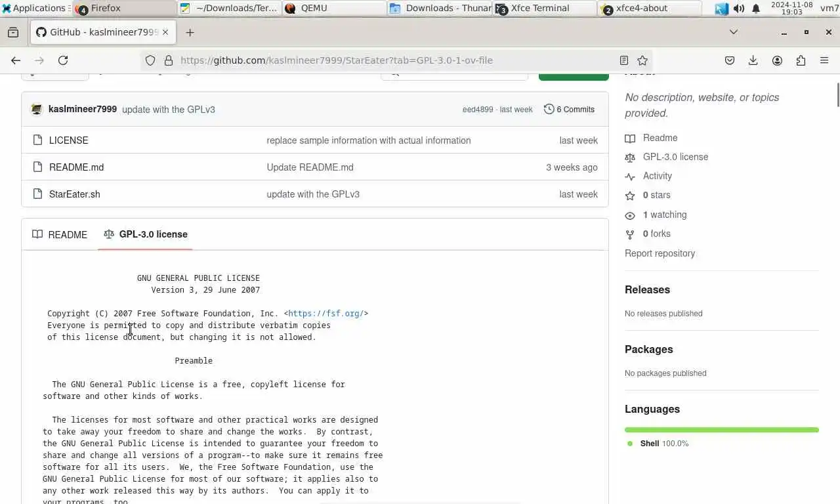
Task: Open the Firefox View icon
Action: [13, 32]
